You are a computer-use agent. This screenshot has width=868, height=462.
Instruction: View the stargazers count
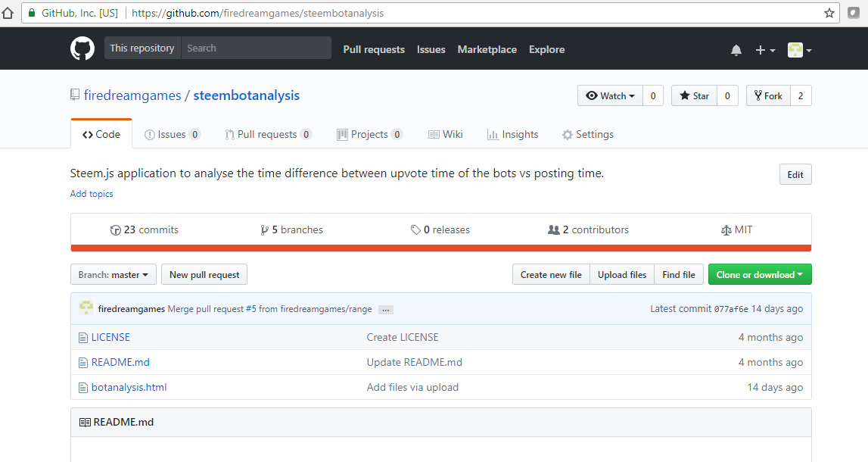727,96
